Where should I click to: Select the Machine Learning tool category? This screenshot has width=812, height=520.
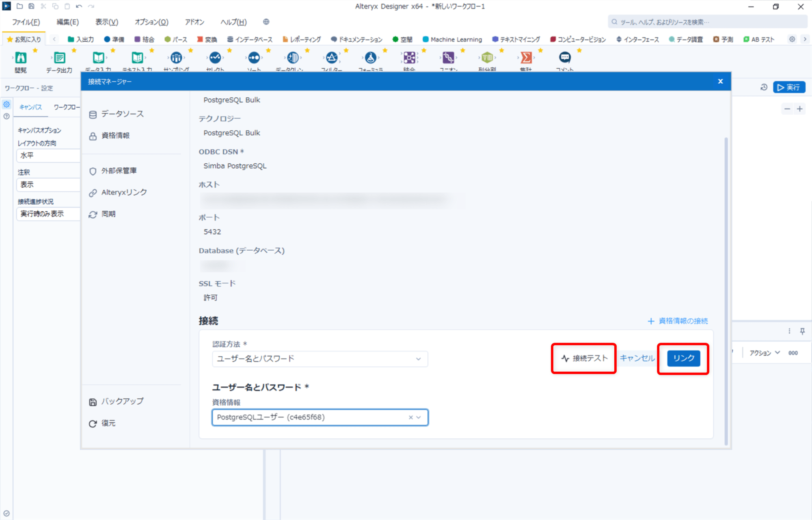point(452,39)
